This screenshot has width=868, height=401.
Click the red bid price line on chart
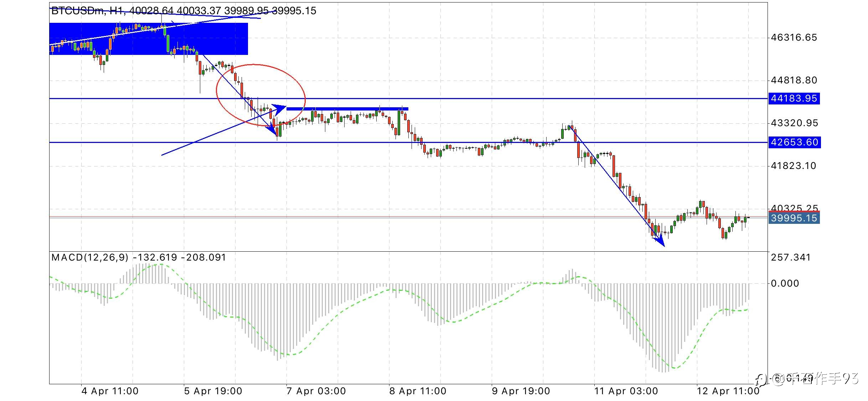(x=408, y=216)
